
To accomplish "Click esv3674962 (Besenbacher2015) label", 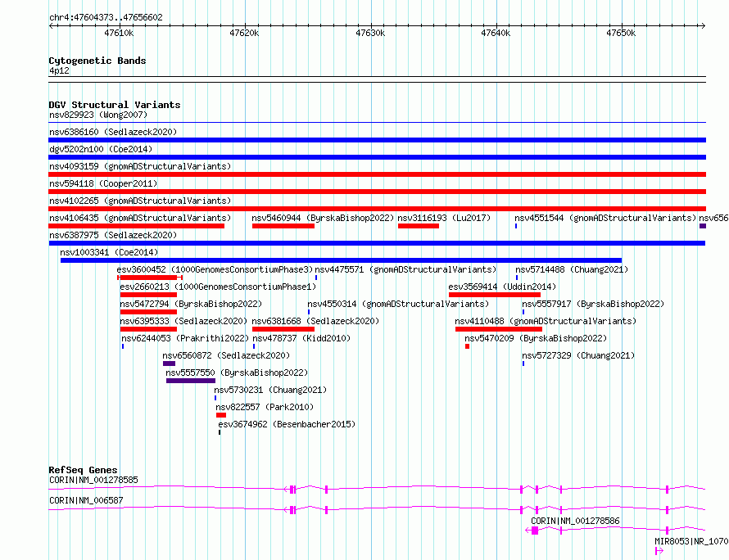I will click(x=287, y=424).
